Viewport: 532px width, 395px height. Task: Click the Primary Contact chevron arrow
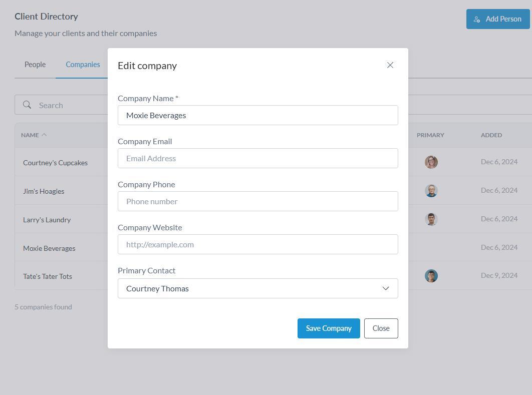(386, 288)
